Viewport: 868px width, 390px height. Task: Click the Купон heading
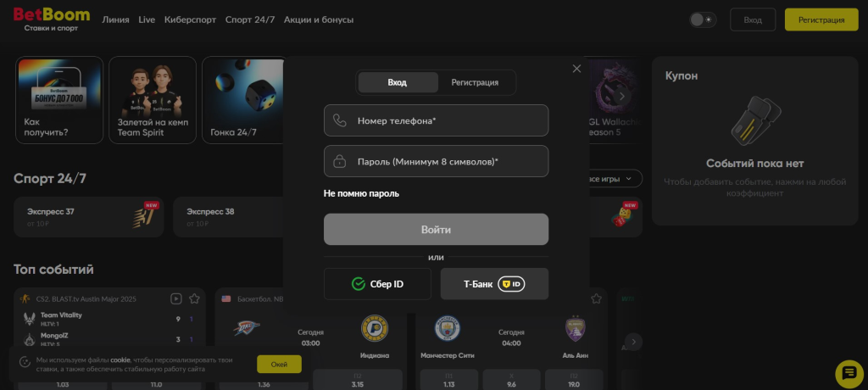click(x=682, y=76)
